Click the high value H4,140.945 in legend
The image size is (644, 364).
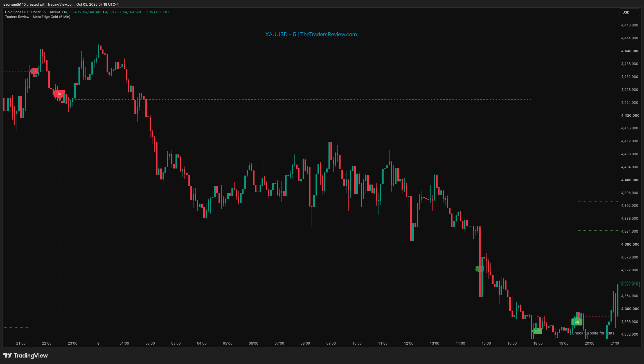click(x=92, y=12)
